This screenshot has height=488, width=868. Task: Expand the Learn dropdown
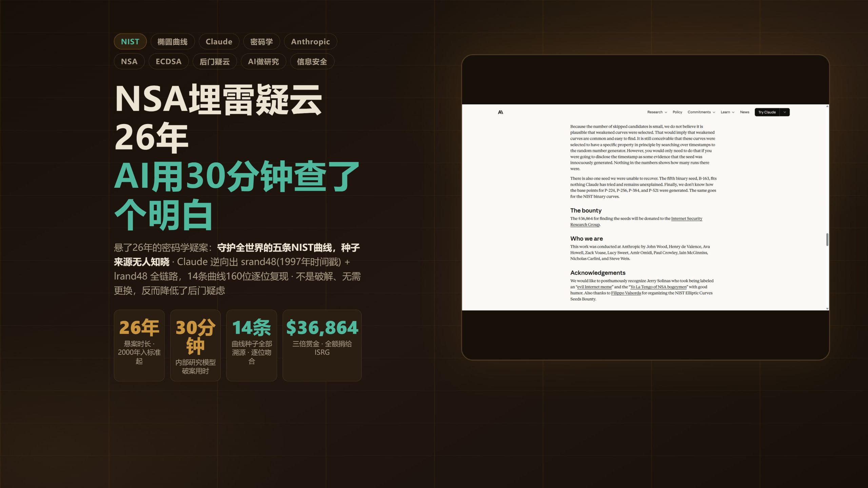[727, 112]
